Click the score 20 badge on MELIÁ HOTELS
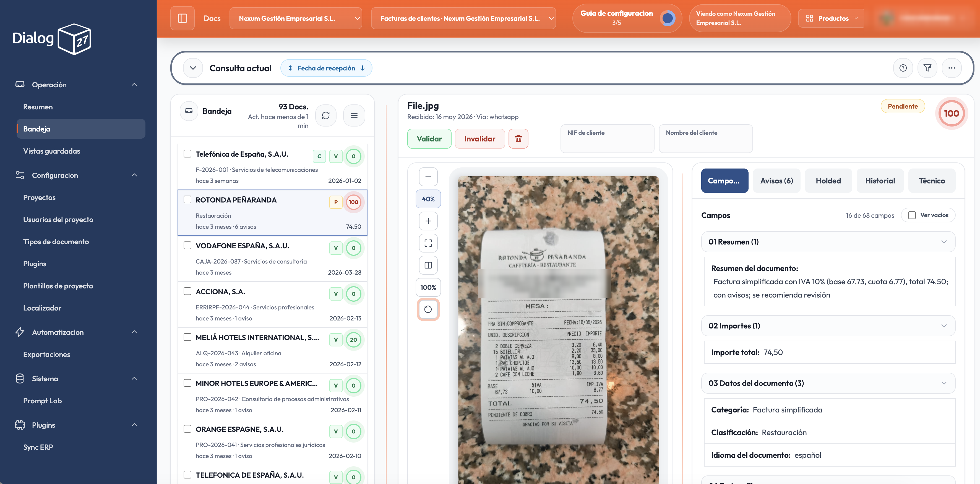Viewport: 980px width, 484px height. 353,340
